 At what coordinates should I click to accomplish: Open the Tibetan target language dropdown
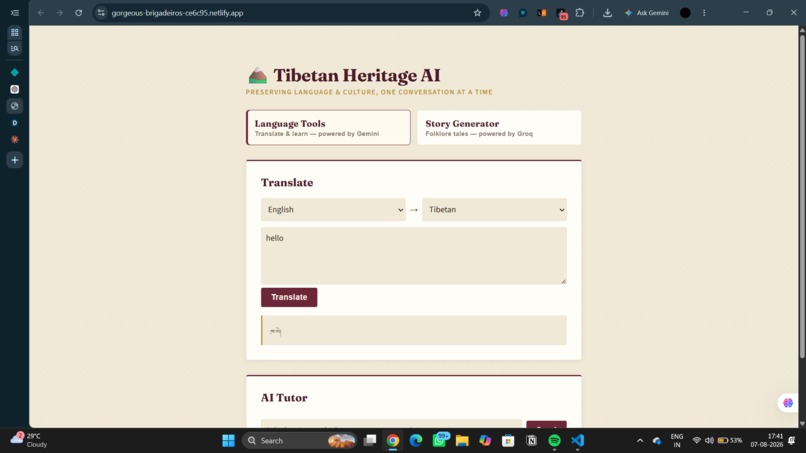point(494,210)
